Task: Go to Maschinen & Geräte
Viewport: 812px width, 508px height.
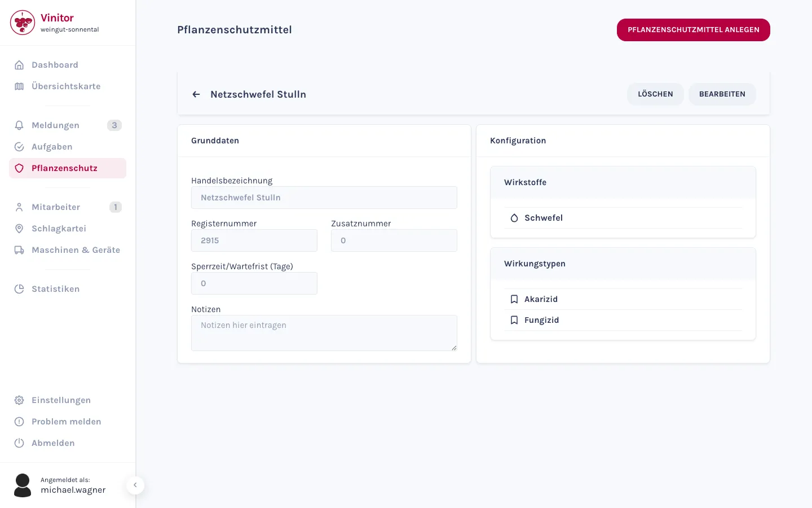Action: pos(68,250)
